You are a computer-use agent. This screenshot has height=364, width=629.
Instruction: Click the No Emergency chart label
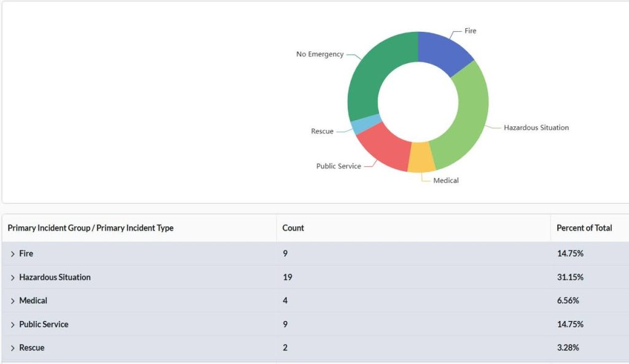319,54
